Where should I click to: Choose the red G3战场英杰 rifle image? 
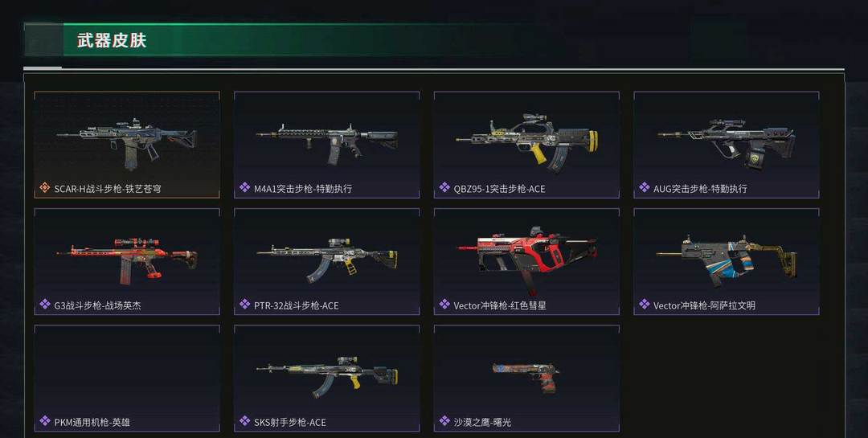[127, 260]
